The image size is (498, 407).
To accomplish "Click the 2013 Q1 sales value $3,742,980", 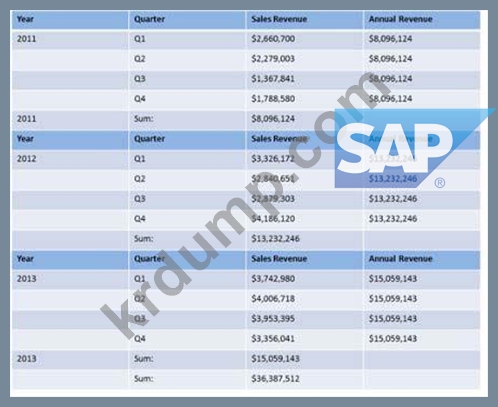I will click(x=273, y=279).
